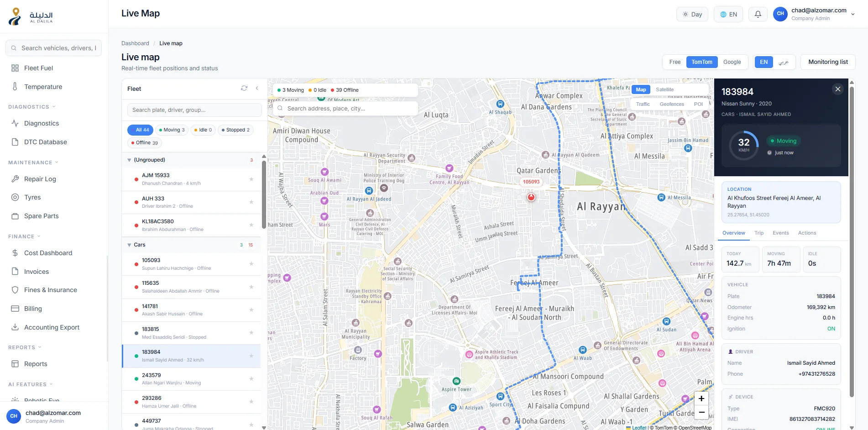This screenshot has width=868, height=430.
Task: Filter fleet by Moving 3
Action: tap(172, 130)
